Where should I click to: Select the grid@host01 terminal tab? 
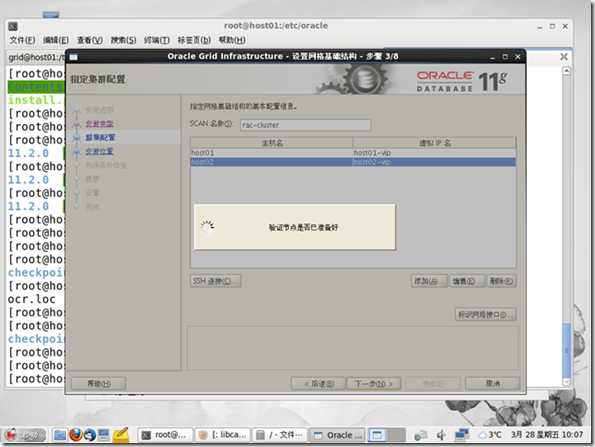[36, 57]
